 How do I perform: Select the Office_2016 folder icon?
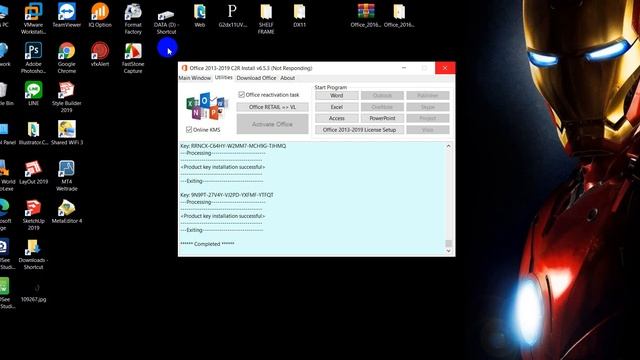399,15
